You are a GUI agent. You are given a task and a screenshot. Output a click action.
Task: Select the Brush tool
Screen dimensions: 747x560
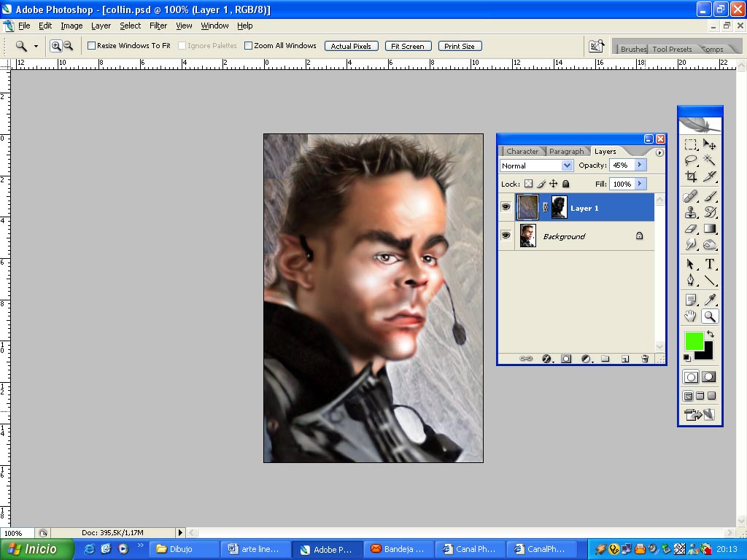coord(709,195)
